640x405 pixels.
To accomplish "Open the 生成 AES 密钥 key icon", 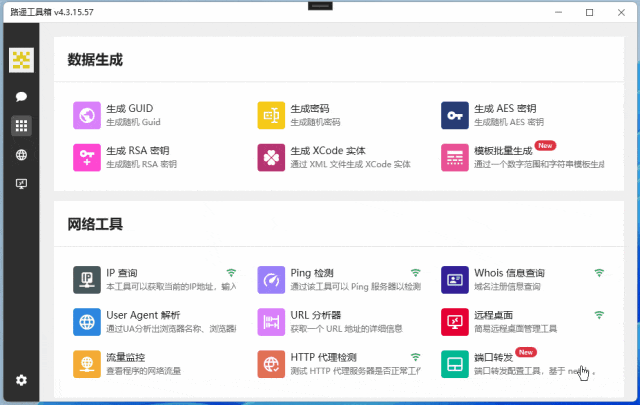I will coord(455,116).
